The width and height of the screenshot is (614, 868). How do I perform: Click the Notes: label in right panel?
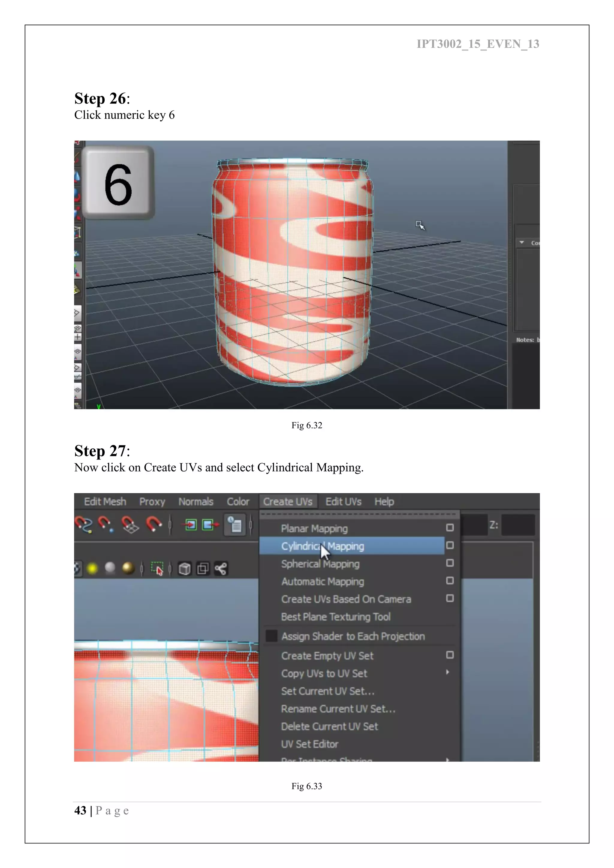click(525, 340)
